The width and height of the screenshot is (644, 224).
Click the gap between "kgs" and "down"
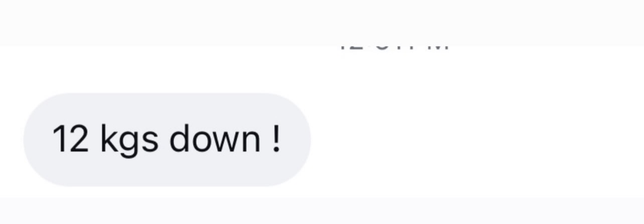tap(164, 140)
